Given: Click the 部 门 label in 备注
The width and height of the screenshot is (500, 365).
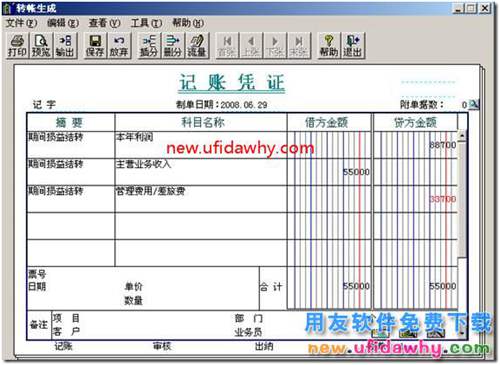Looking at the screenshot, I should click(x=248, y=318).
